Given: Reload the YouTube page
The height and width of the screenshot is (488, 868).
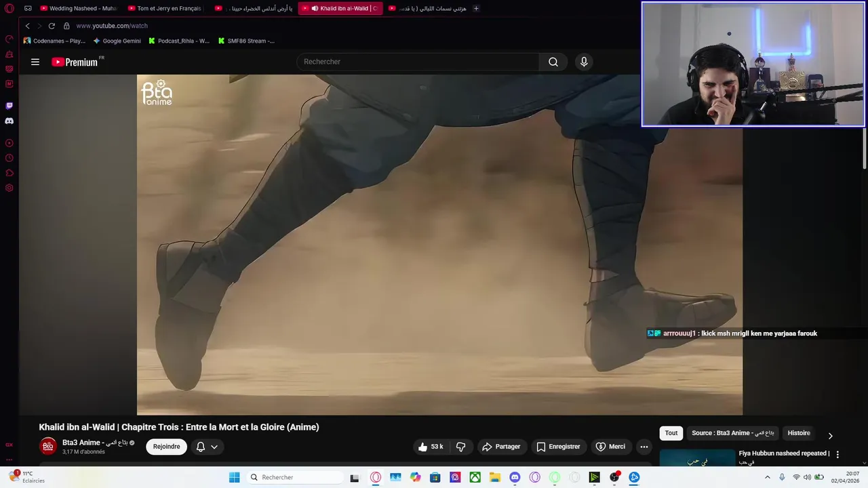Looking at the screenshot, I should [x=52, y=26].
